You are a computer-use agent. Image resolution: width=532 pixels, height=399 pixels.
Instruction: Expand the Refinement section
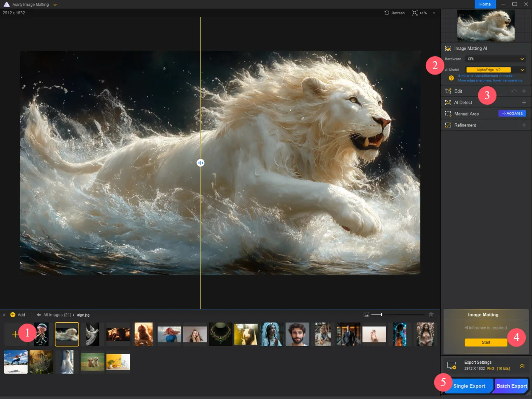tap(524, 125)
